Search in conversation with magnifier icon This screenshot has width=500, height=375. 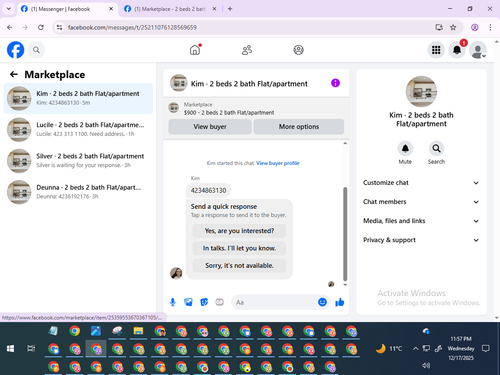(436, 148)
